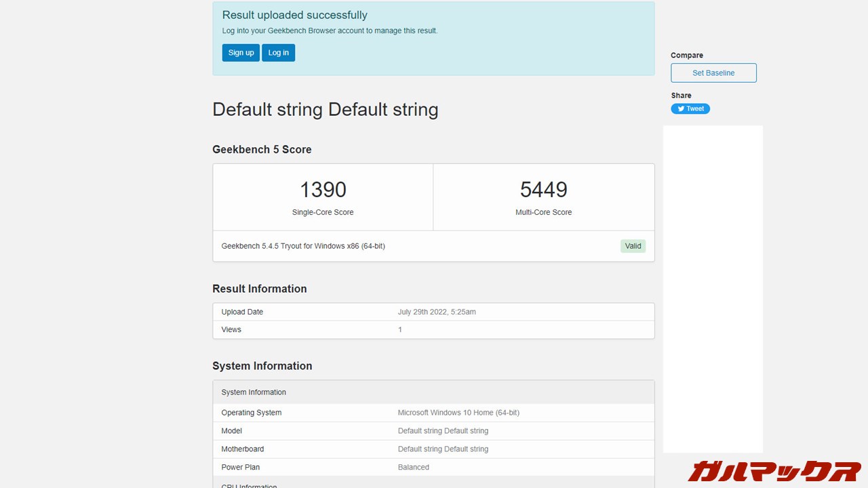Click the red Garumax watermark logo
Screen dimensions: 868x488
[x=774, y=470]
